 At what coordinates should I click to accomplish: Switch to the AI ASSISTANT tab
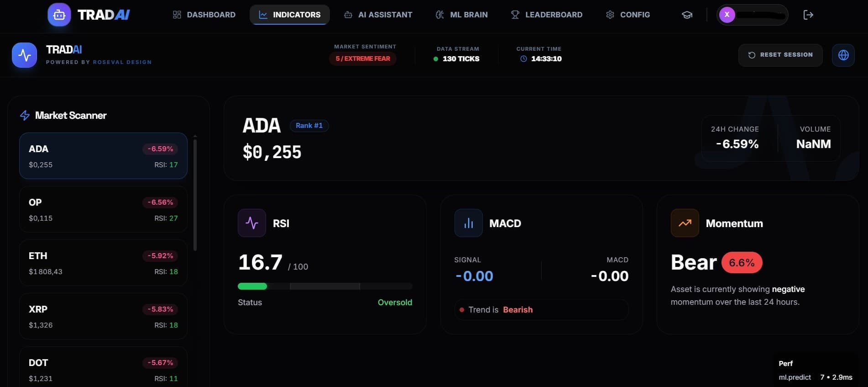pos(378,14)
